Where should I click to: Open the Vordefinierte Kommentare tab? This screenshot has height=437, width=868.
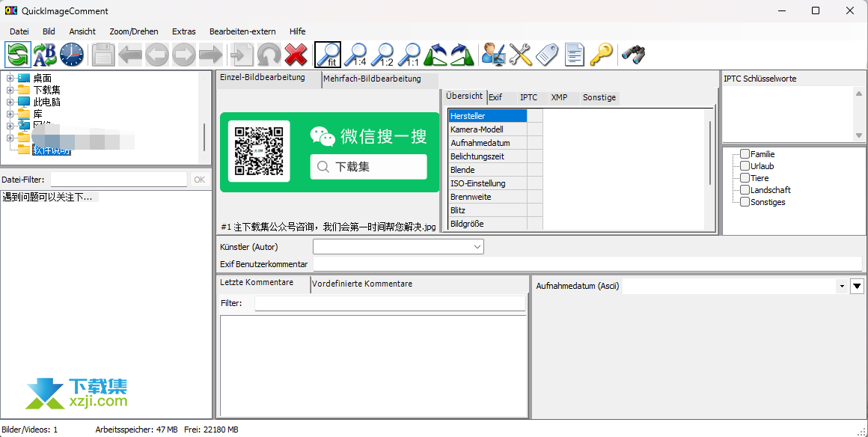(x=362, y=284)
